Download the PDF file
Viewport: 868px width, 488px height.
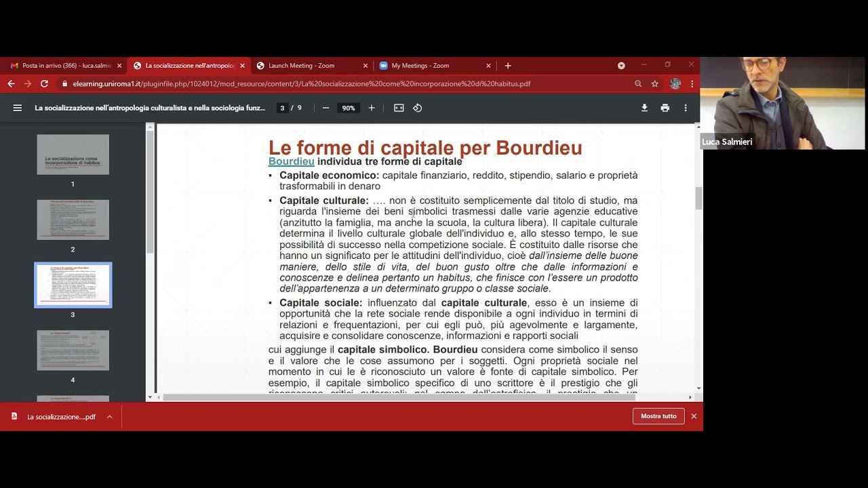(x=644, y=108)
